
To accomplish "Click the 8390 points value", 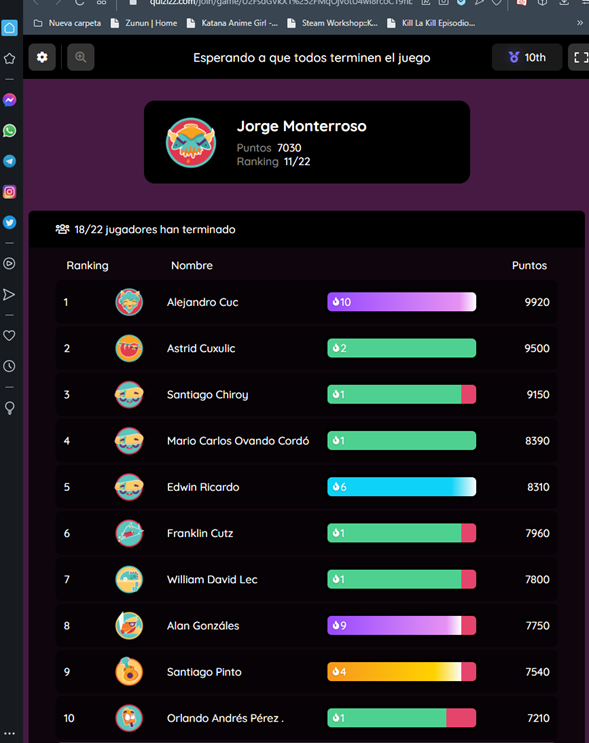I will tap(537, 441).
